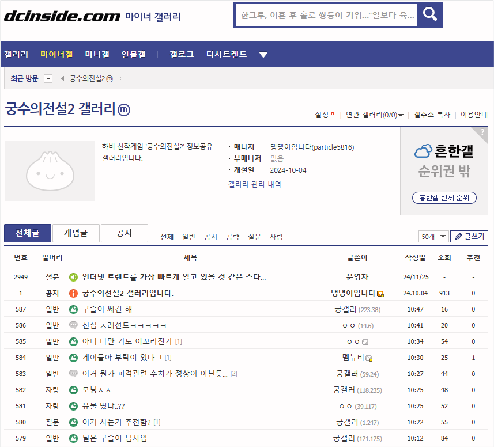
Task: Click 설정 settings link
Action: click(x=322, y=115)
